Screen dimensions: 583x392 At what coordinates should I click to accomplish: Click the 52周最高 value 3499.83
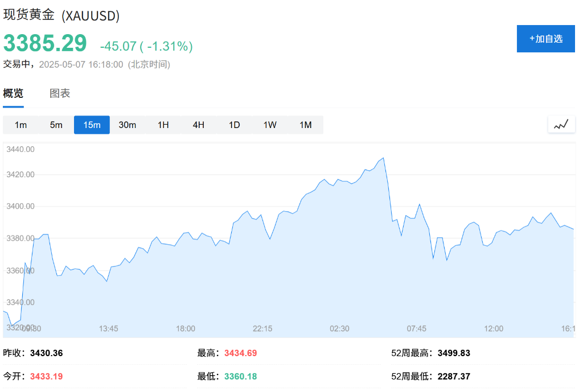[454, 353]
